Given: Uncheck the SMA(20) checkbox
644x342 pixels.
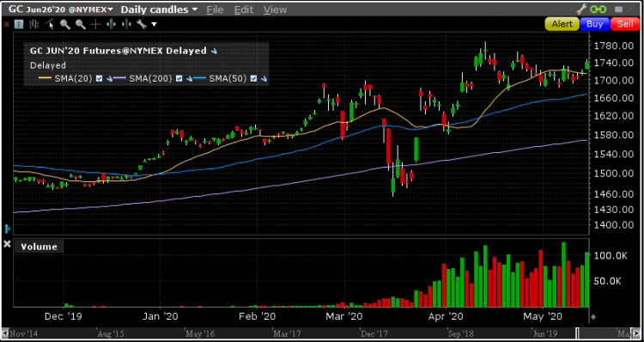Looking at the screenshot, I should coord(99,78).
